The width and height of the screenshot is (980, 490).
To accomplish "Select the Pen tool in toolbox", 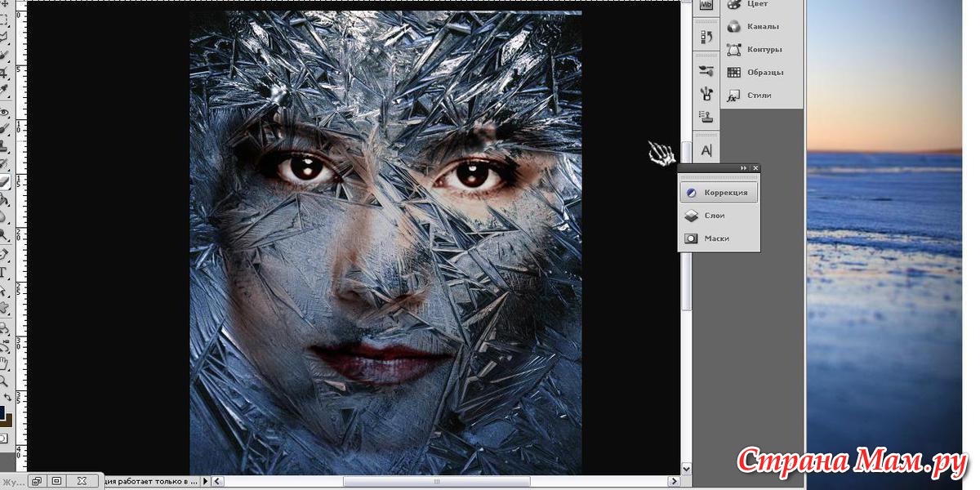I will [x=4, y=254].
